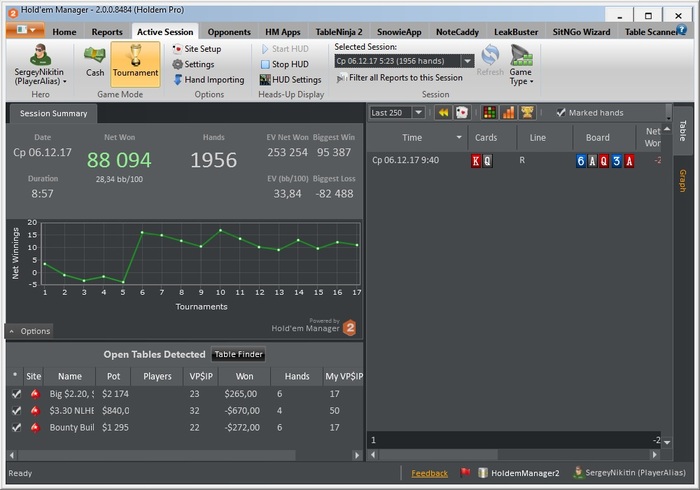Open the Feedback link
700x490 pixels.
point(429,473)
